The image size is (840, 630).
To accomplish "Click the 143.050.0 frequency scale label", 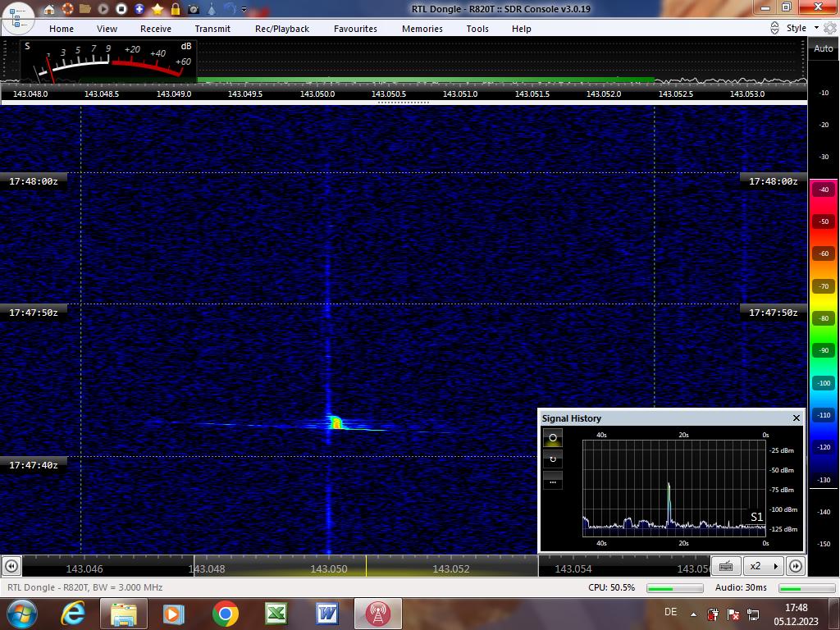I will pos(317,94).
